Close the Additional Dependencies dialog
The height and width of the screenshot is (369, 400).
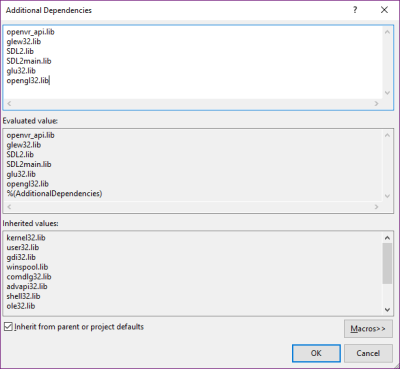[x=384, y=10]
